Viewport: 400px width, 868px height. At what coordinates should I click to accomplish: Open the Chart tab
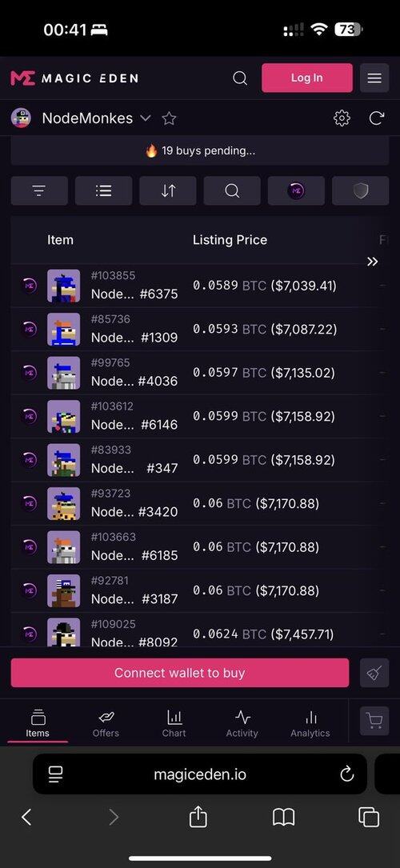click(x=174, y=724)
